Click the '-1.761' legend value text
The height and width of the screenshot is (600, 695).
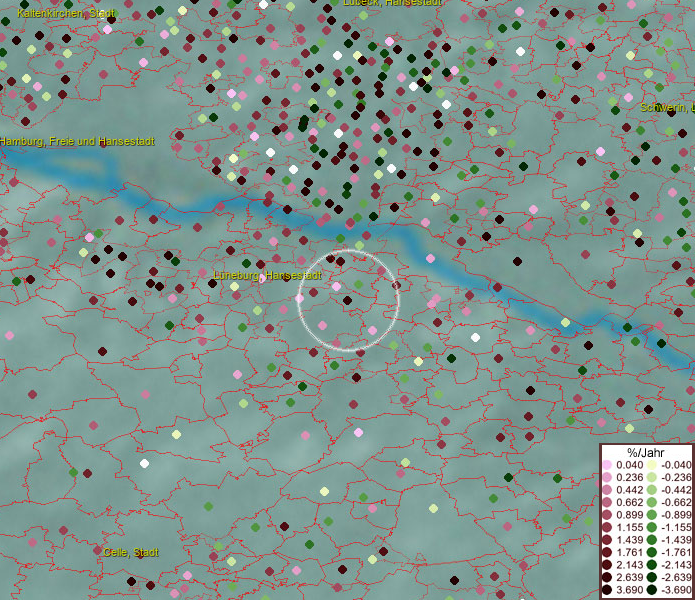tap(676, 553)
